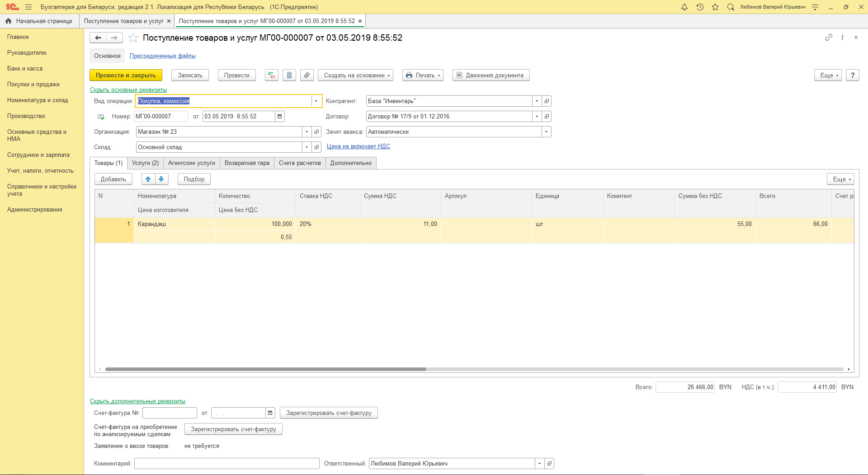Image resolution: width=868 pixels, height=475 pixels.
Task: Expand the Вид операции dropdown
Action: [316, 101]
